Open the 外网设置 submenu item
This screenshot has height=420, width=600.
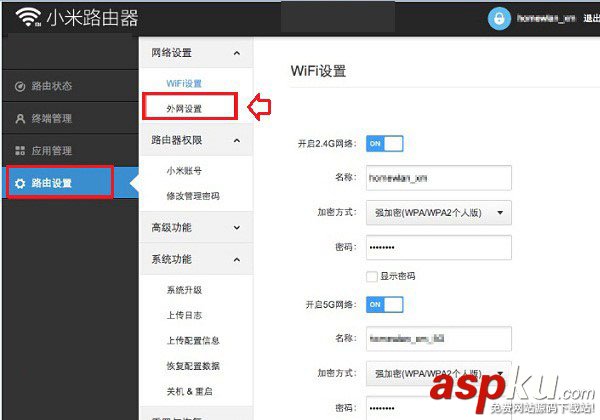pos(184,109)
